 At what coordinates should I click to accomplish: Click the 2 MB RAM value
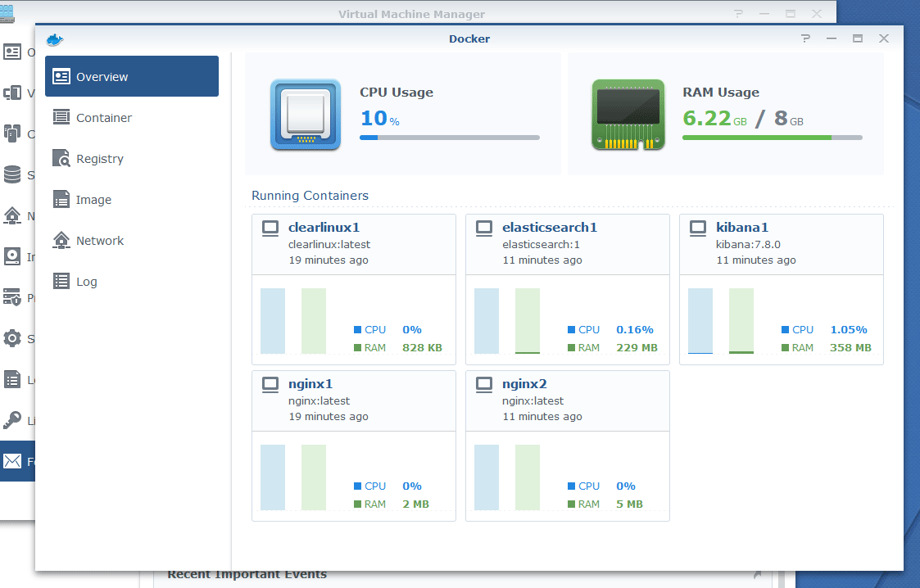pyautogui.click(x=415, y=504)
